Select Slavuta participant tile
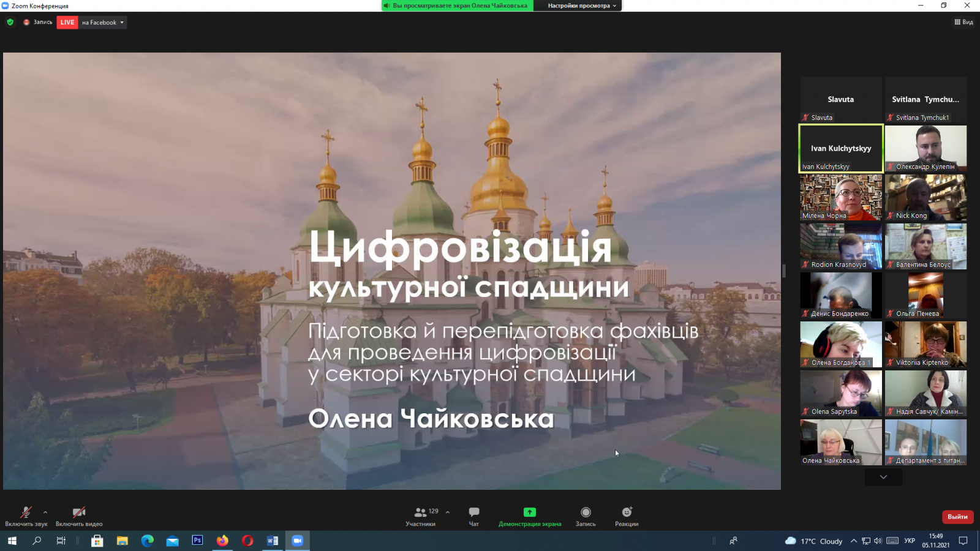Screen dimensions: 980x551 click(x=841, y=99)
